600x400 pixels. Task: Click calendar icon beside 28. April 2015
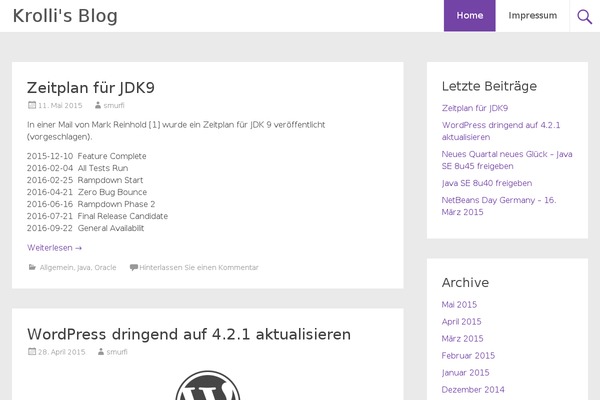[x=32, y=351]
